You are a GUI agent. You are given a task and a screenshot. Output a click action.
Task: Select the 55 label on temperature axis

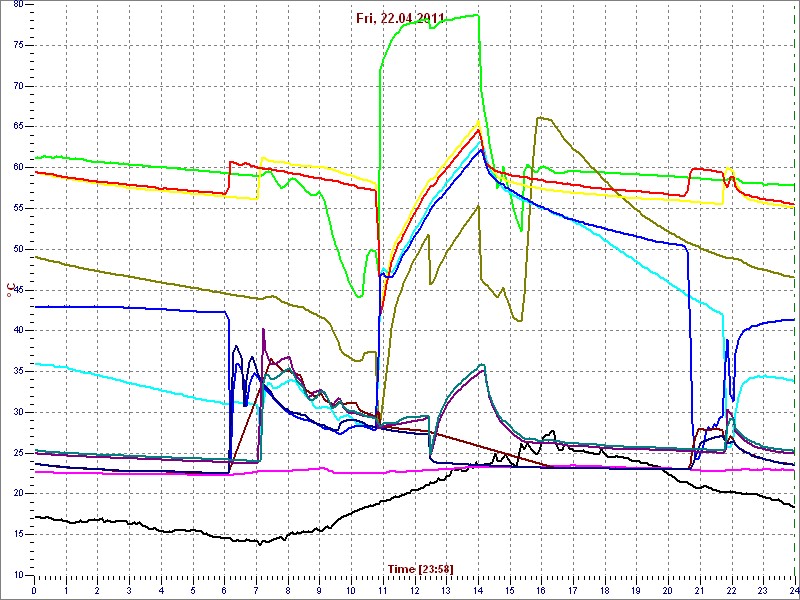pos(17,209)
